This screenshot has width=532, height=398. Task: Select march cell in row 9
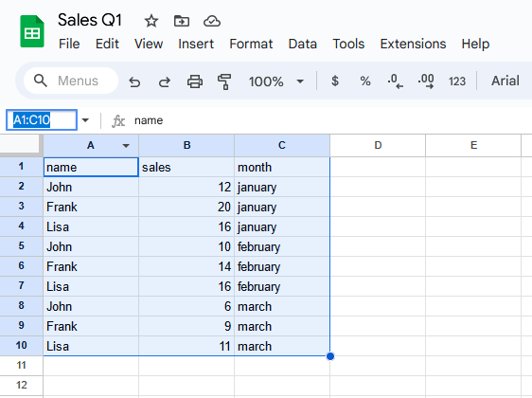(282, 326)
